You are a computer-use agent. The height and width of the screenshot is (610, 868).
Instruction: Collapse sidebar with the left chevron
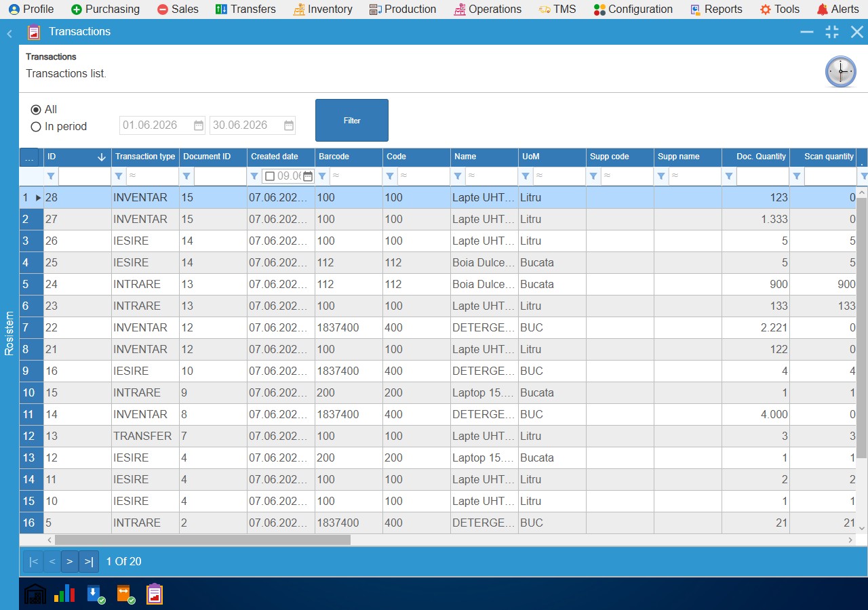(x=9, y=33)
